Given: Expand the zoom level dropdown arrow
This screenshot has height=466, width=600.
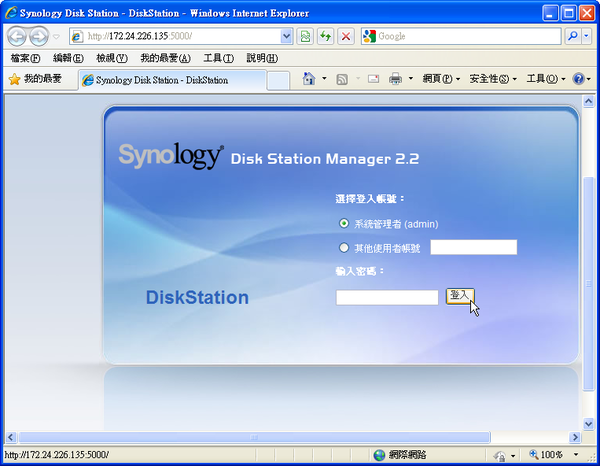Looking at the screenshot, I should [x=576, y=455].
